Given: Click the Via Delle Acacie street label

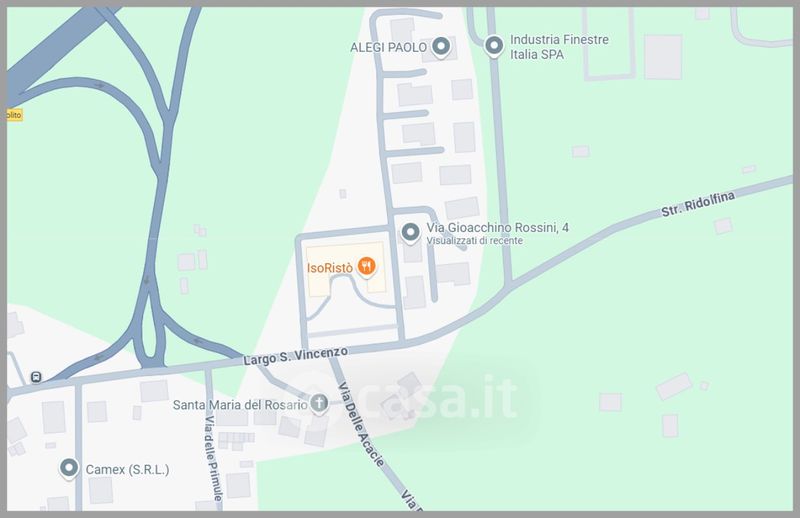Looking at the screenshot, I should click(361, 424).
